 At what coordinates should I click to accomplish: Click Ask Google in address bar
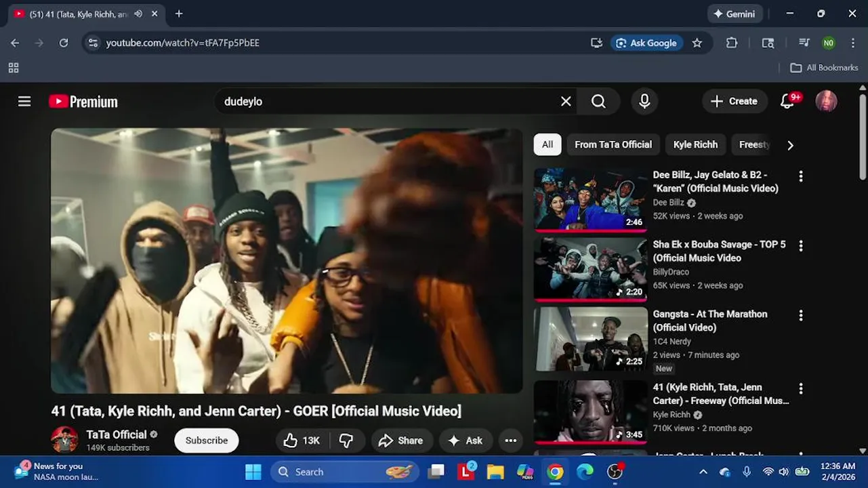pos(646,43)
